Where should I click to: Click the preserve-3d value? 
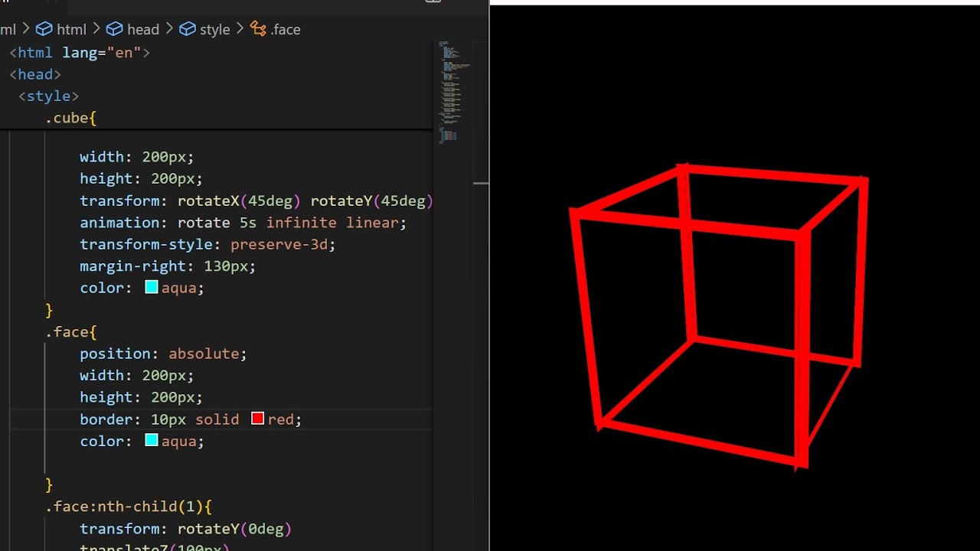tap(279, 244)
